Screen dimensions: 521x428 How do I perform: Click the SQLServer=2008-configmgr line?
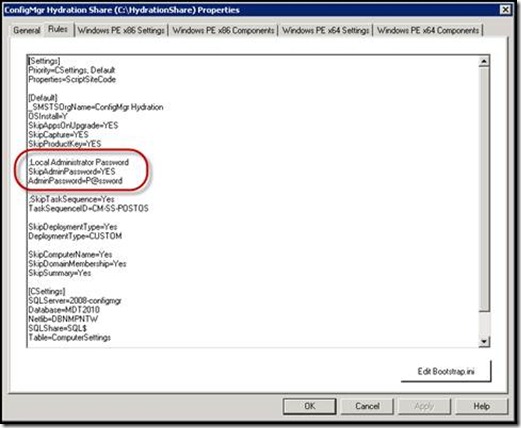(75, 300)
